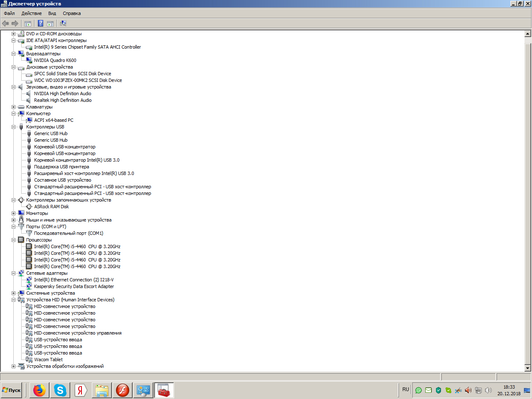Screen dimensions: 532x399
Task: Click the scan for hardware changes icon
Action: pos(63,23)
